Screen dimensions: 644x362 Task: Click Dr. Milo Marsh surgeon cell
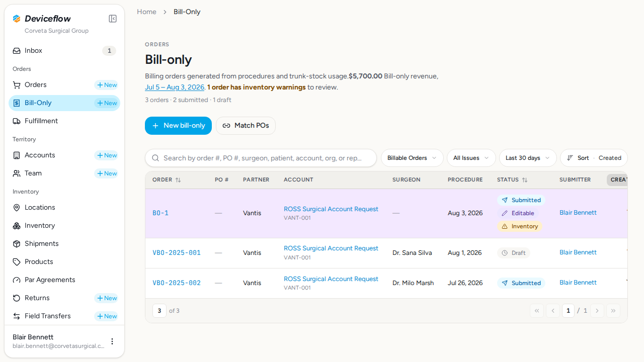(x=413, y=283)
